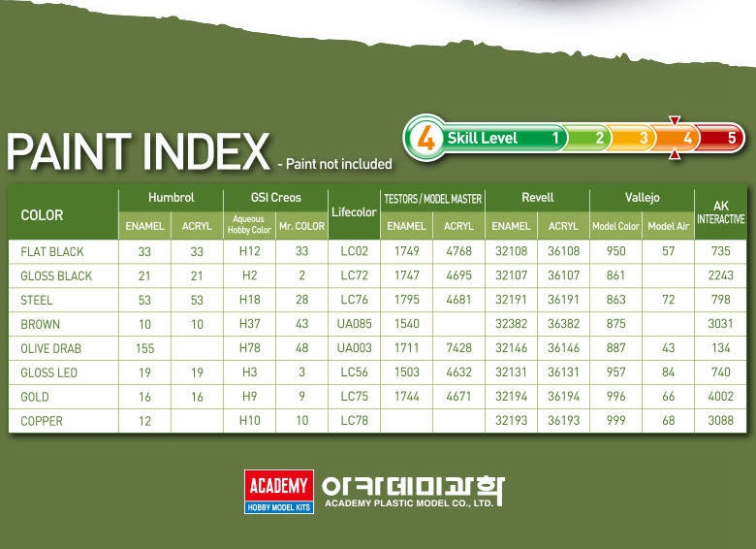756x549 pixels.
Task: Select skill level 3 yellow segment
Action: [631, 138]
